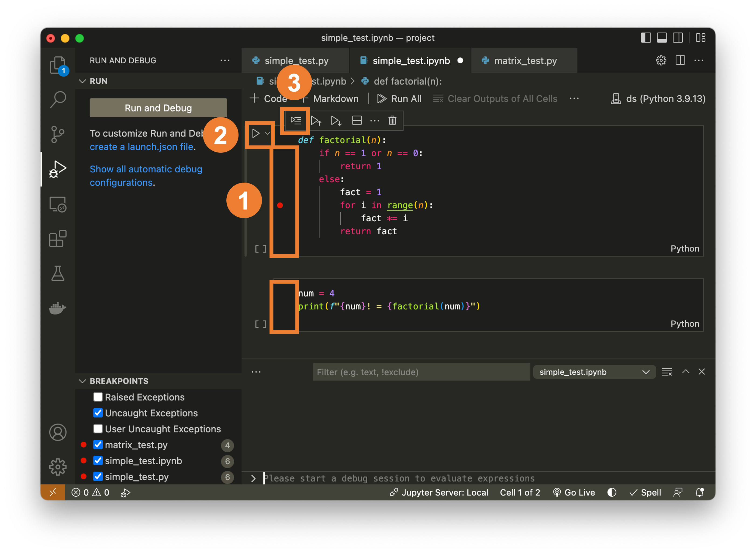Toggle panel layout icon in the title bar
The image size is (756, 554).
[x=662, y=37]
